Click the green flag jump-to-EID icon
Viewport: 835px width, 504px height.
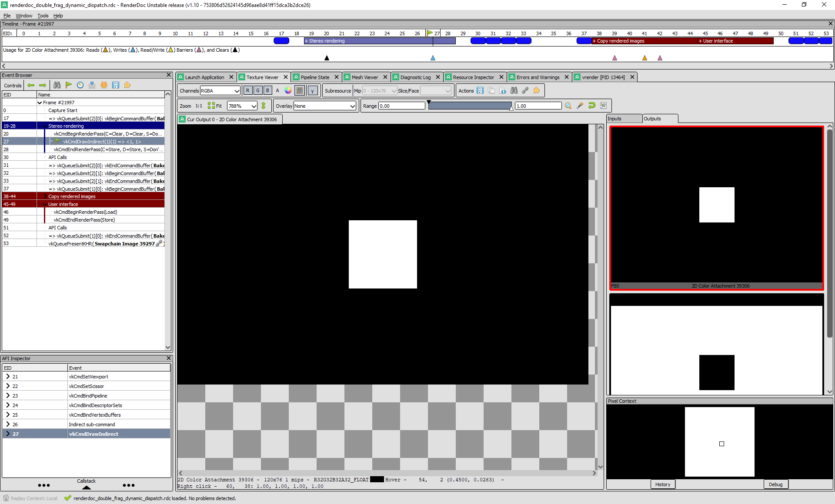(69, 85)
